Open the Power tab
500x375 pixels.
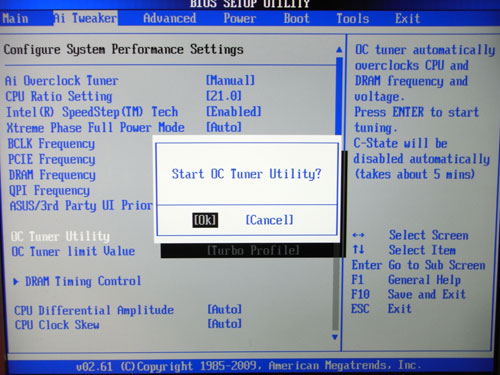point(240,18)
